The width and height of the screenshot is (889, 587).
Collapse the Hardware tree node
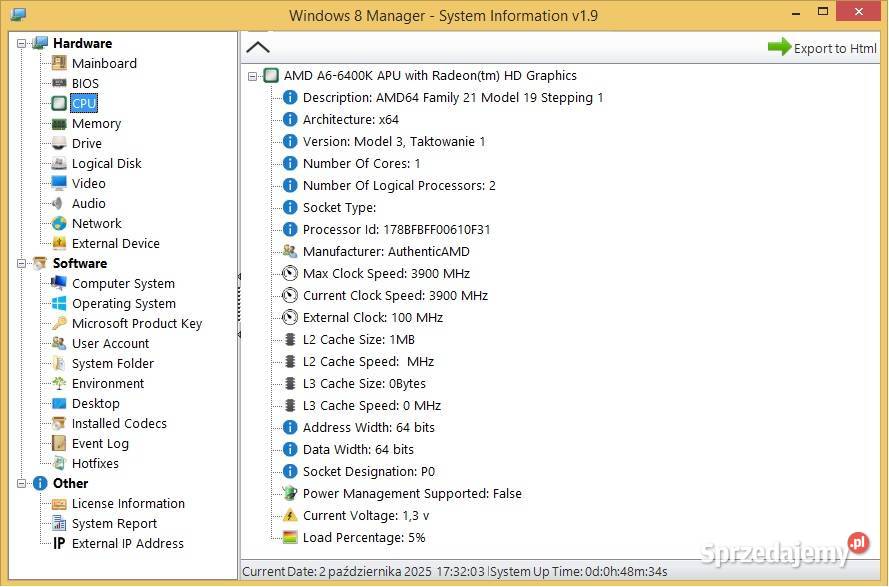tap(22, 43)
